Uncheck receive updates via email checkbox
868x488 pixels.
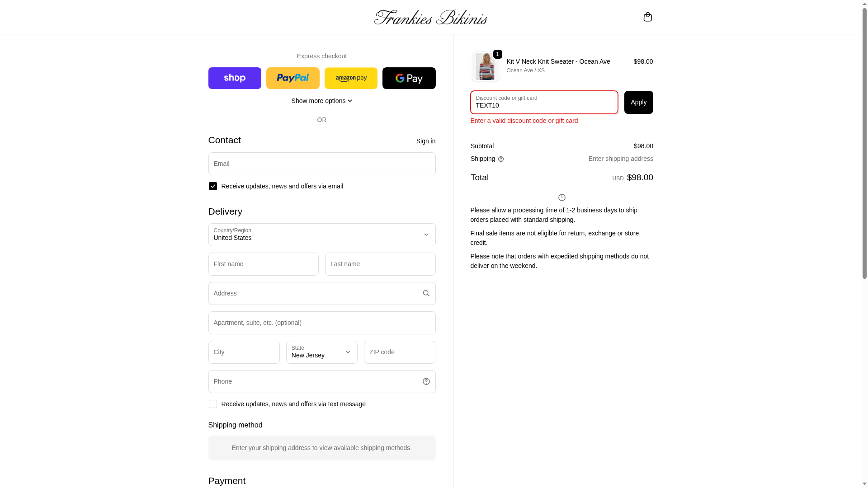[x=213, y=186]
